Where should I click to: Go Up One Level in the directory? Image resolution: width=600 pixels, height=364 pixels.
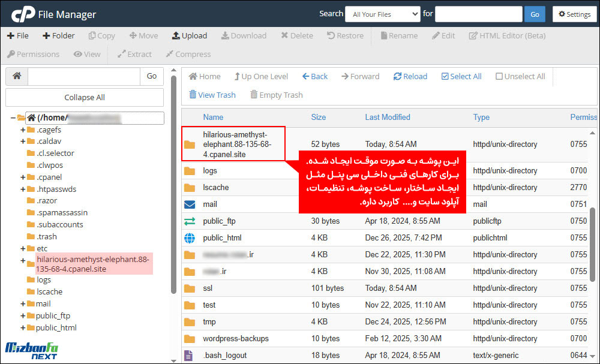tap(261, 76)
